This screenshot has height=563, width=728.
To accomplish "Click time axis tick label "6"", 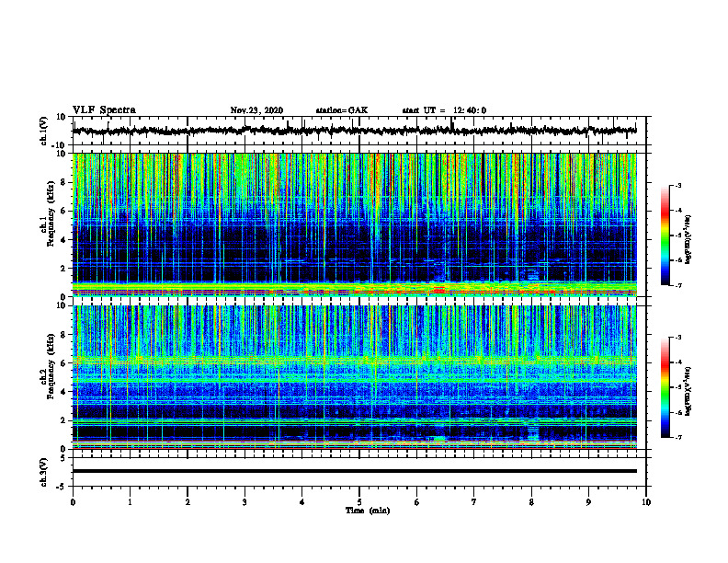I will coord(417,502).
